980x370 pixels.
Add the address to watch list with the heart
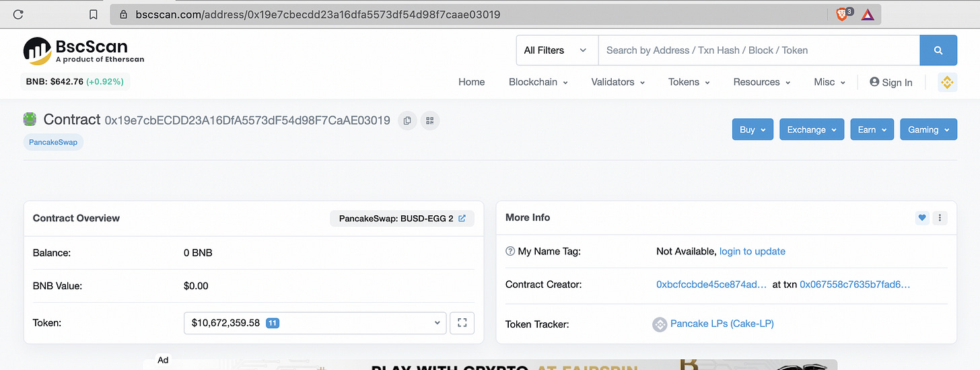(922, 218)
